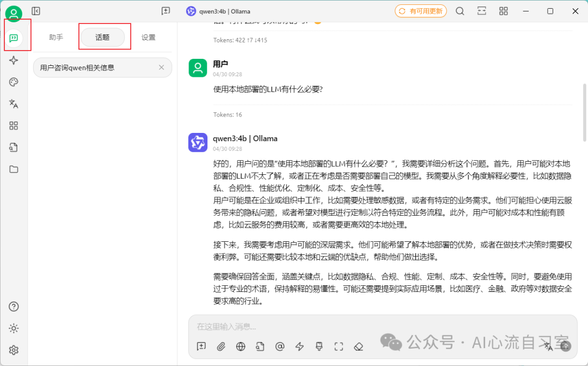The height and width of the screenshot is (366, 588).
Task: Attach a file with paperclip icon
Action: pyautogui.click(x=221, y=346)
